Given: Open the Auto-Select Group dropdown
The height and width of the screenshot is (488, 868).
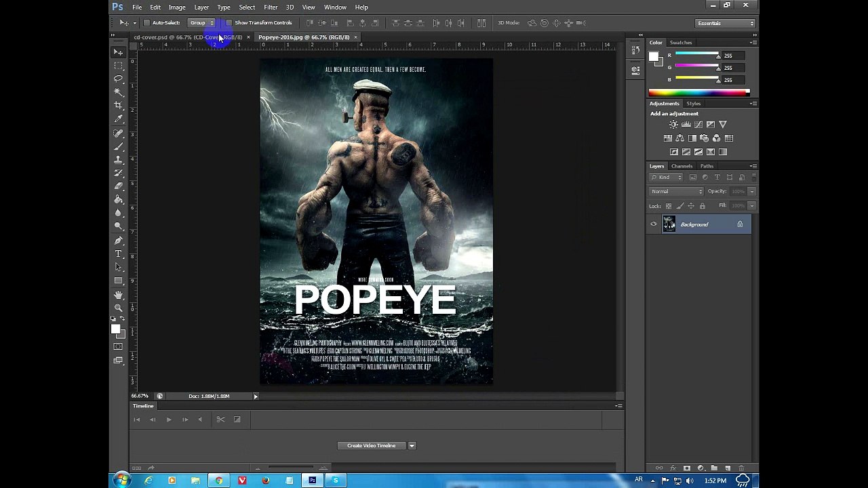Looking at the screenshot, I should pyautogui.click(x=201, y=23).
